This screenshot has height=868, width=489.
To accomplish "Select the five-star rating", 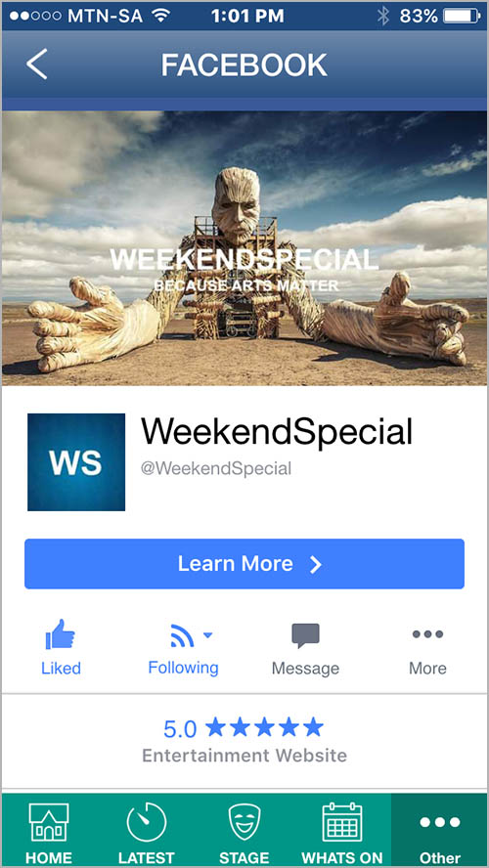I will (264, 727).
